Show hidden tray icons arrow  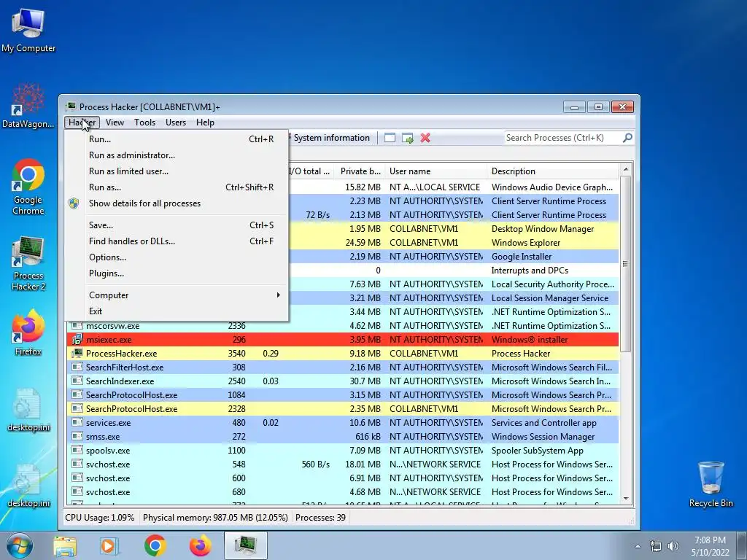click(638, 546)
